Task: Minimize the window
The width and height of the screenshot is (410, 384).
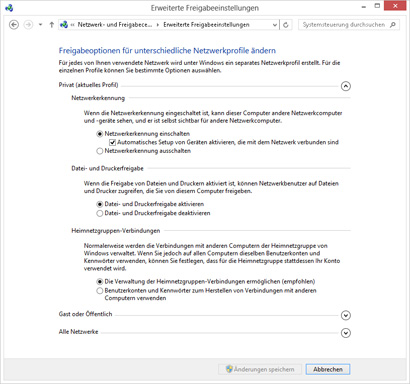Action: pos(364,7)
